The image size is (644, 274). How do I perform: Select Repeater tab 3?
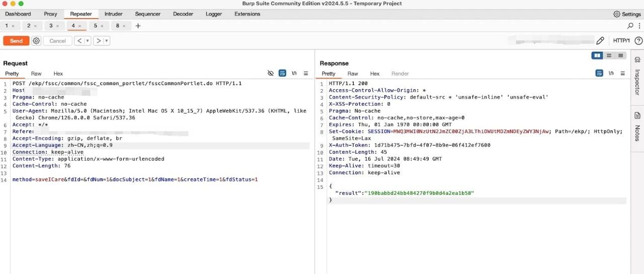pos(51,26)
